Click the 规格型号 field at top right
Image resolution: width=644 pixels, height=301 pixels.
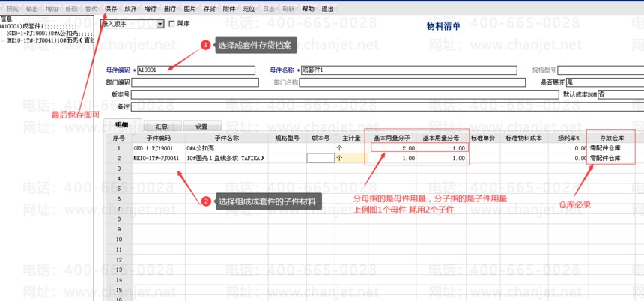coord(601,70)
